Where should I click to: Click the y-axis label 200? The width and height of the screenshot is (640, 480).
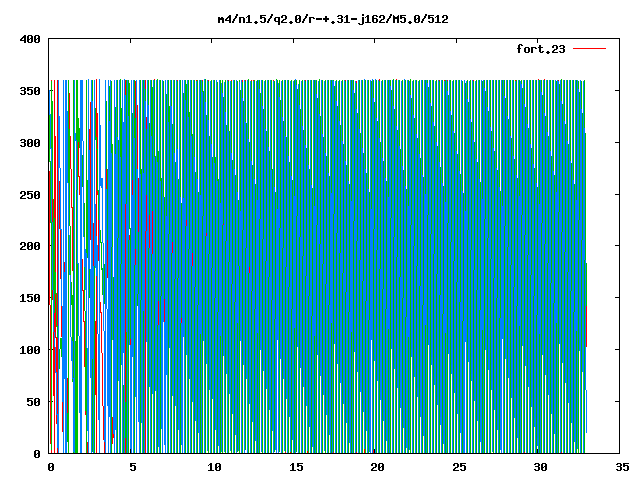click(30, 246)
